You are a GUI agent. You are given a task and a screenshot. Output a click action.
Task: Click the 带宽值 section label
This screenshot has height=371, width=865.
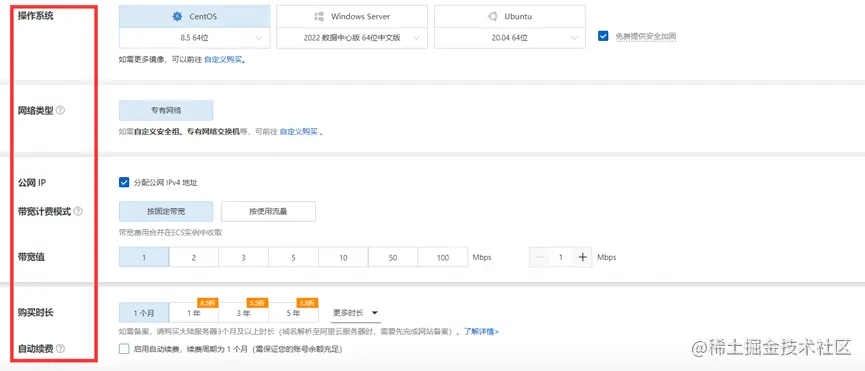31,257
